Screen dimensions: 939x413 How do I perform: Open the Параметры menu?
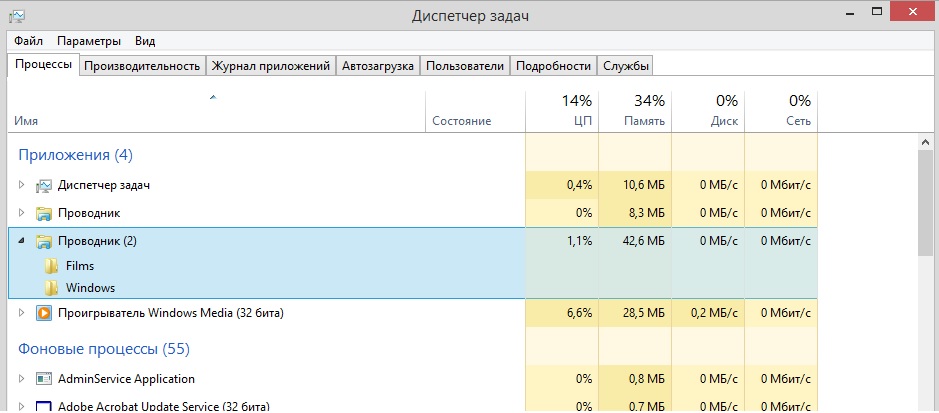[89, 41]
